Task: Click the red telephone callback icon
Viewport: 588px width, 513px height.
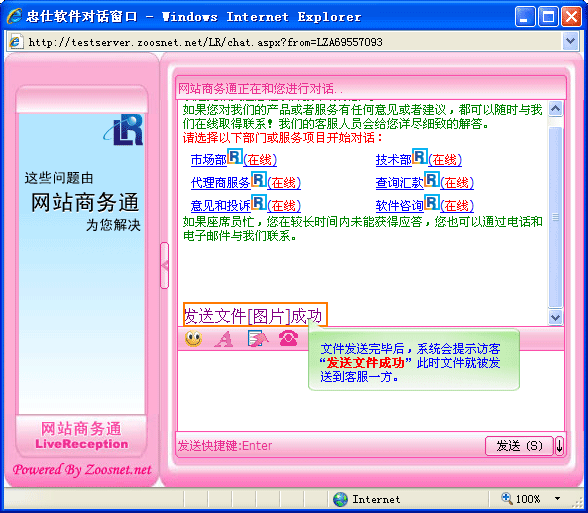Action: (x=288, y=338)
